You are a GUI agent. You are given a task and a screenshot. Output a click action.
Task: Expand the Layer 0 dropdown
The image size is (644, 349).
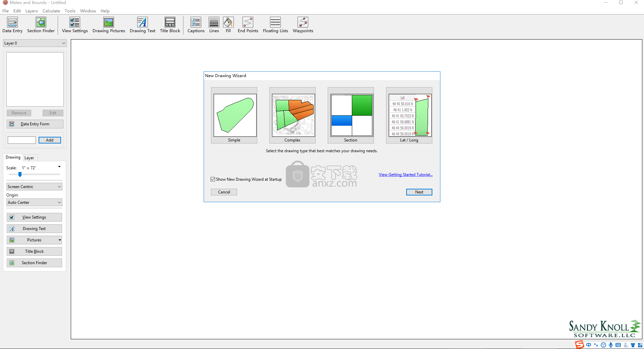(x=35, y=43)
